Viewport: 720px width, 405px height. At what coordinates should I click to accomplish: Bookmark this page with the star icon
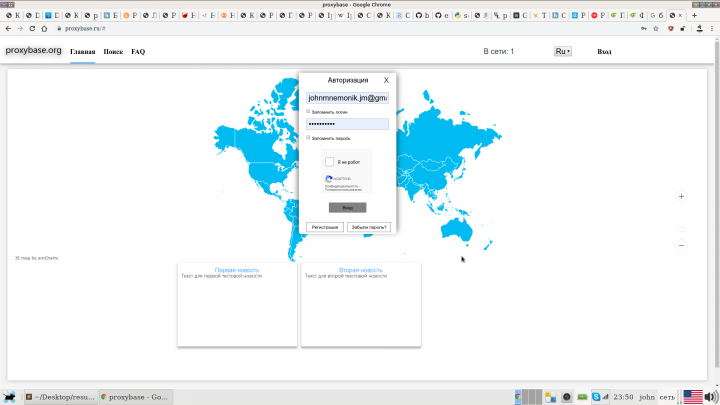[x=656, y=28]
